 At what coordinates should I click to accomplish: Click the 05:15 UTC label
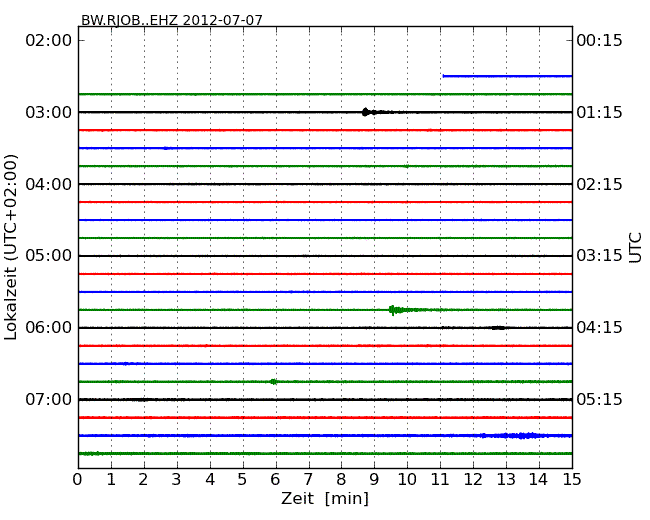pos(599,399)
